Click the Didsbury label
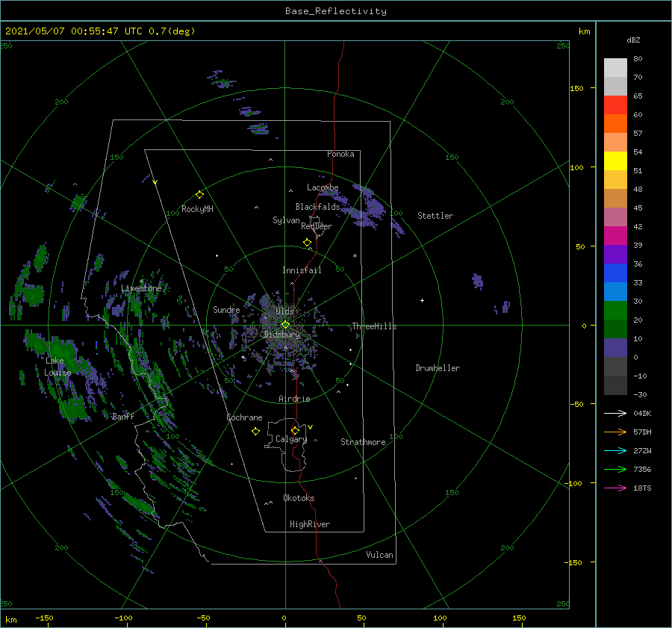Image resolution: width=672 pixels, height=628 pixels. pos(281,335)
